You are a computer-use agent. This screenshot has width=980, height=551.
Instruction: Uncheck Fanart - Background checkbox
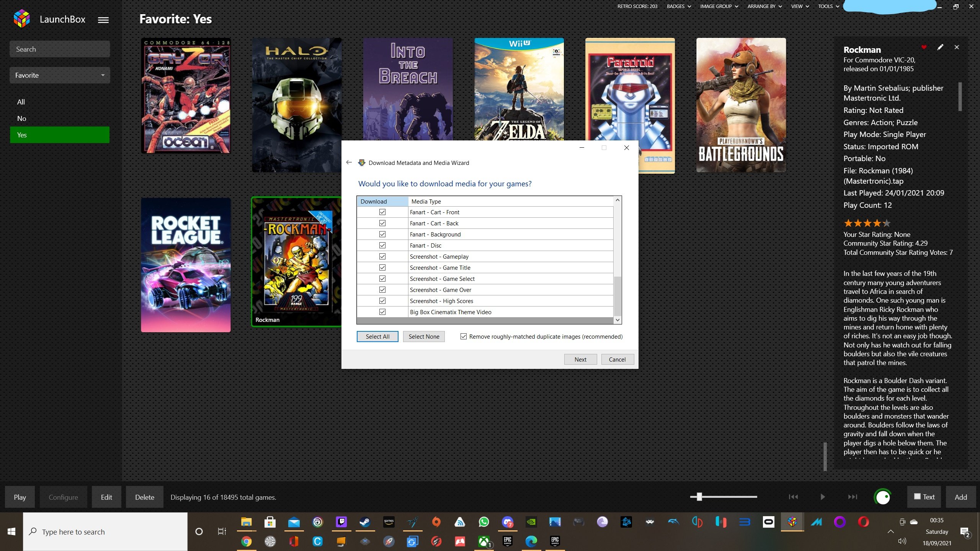[x=382, y=234]
